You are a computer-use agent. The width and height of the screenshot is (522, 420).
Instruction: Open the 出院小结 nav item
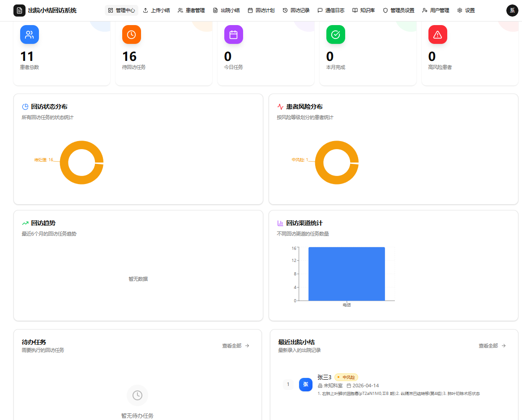[x=226, y=10]
